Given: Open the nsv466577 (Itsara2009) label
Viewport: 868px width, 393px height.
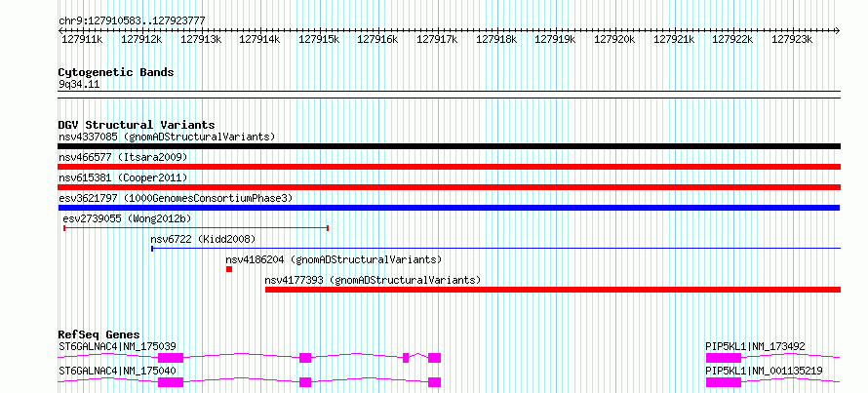Looking at the screenshot, I should click(x=123, y=157).
